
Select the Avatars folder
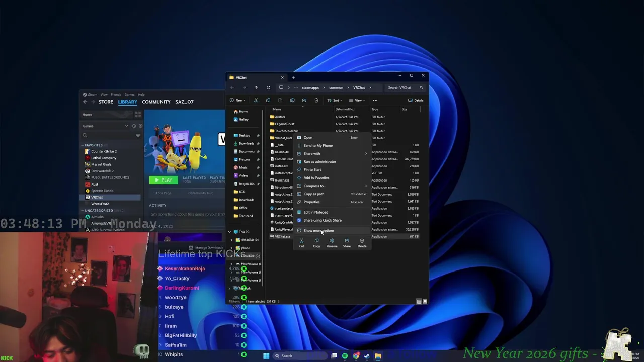[280, 117]
